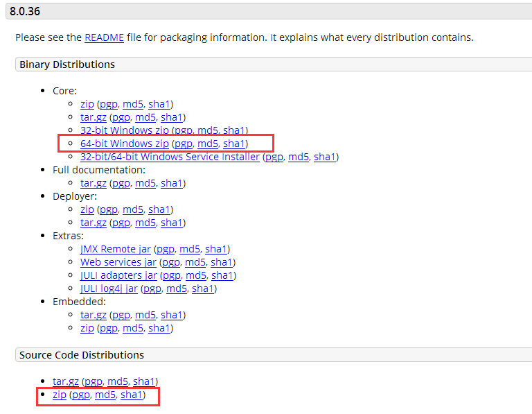Download the 32-bit Windows zip
Viewport: 532px width, 414px height.
[125, 130]
